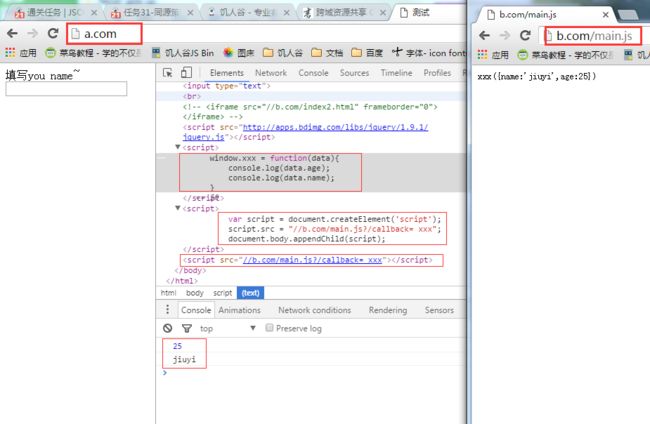Go back in the a.com window
The height and width of the screenshot is (424, 650).
[x=12, y=34]
